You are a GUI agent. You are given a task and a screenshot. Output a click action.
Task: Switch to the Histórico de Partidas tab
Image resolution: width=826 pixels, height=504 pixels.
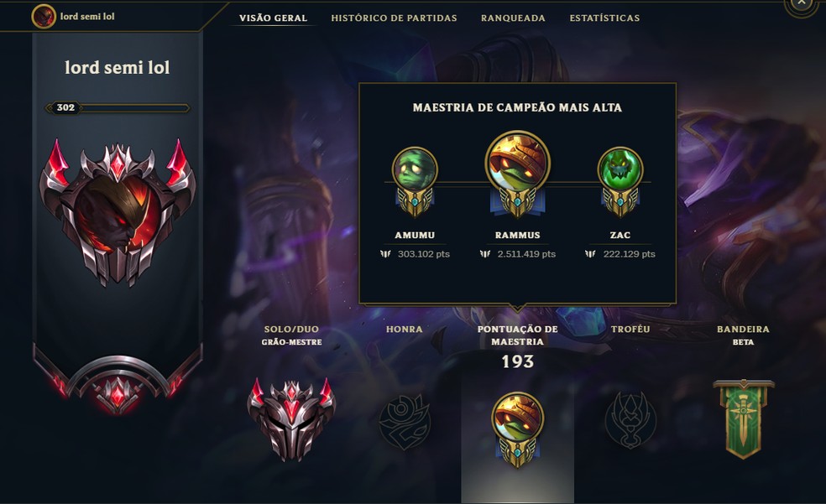tap(394, 18)
